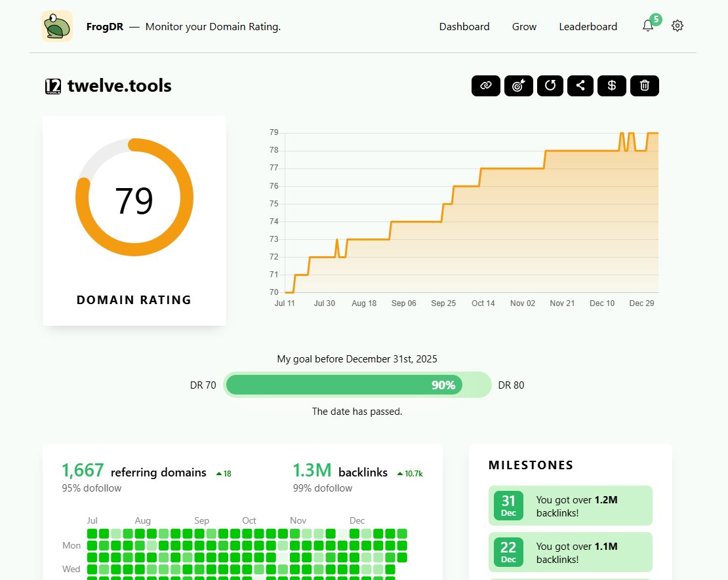Click the 'Monitor your Domain Rating.' tagline
The width and height of the screenshot is (728, 580).
[213, 27]
